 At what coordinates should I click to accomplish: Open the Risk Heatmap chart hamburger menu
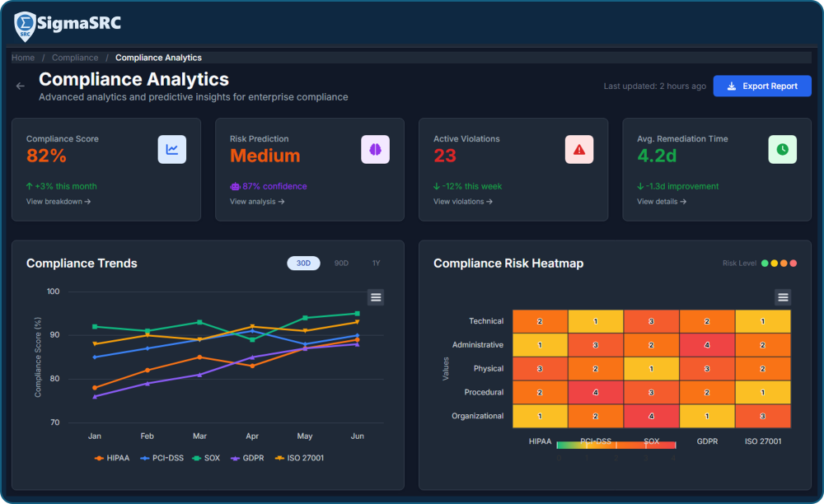(783, 297)
